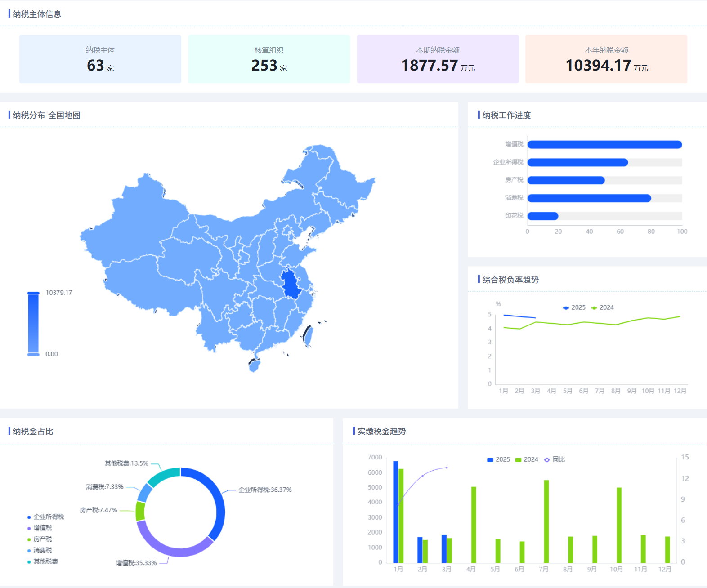Click 消费税 legend item in pie chart
Screen dimensions: 707x588
pyautogui.click(x=40, y=550)
